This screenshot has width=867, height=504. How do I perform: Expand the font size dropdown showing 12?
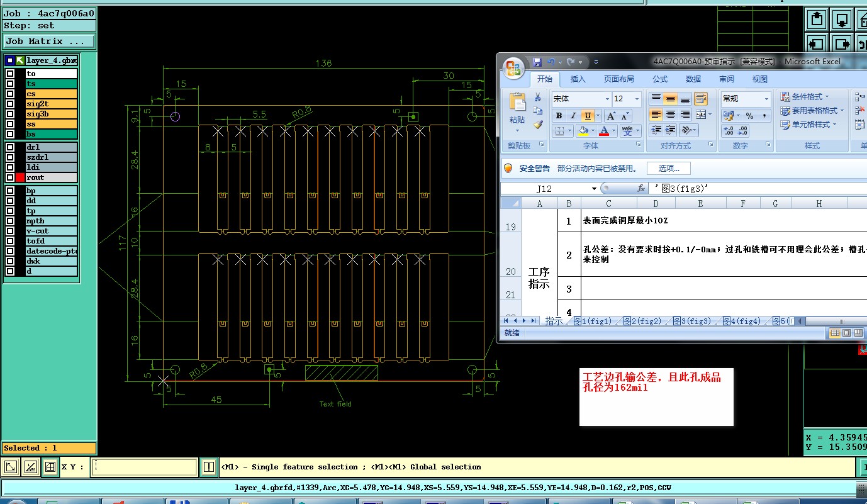tap(637, 99)
